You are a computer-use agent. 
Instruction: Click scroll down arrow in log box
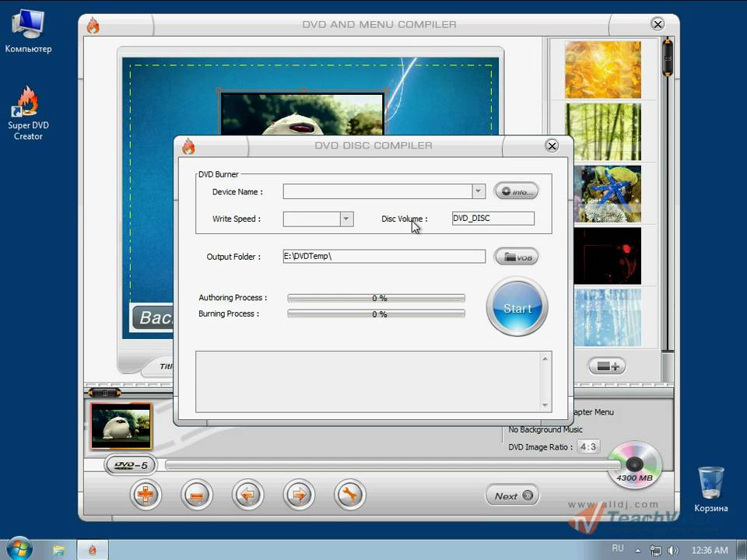tap(545, 405)
